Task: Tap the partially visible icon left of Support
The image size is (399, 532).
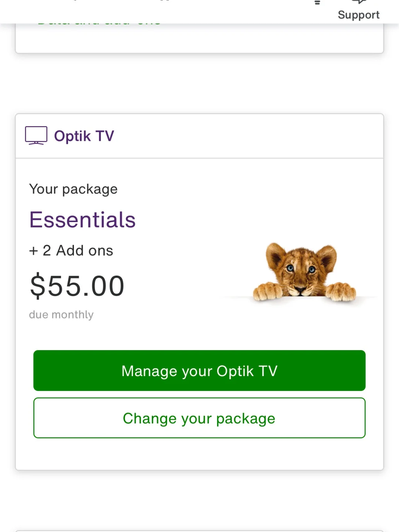Action: (x=317, y=3)
